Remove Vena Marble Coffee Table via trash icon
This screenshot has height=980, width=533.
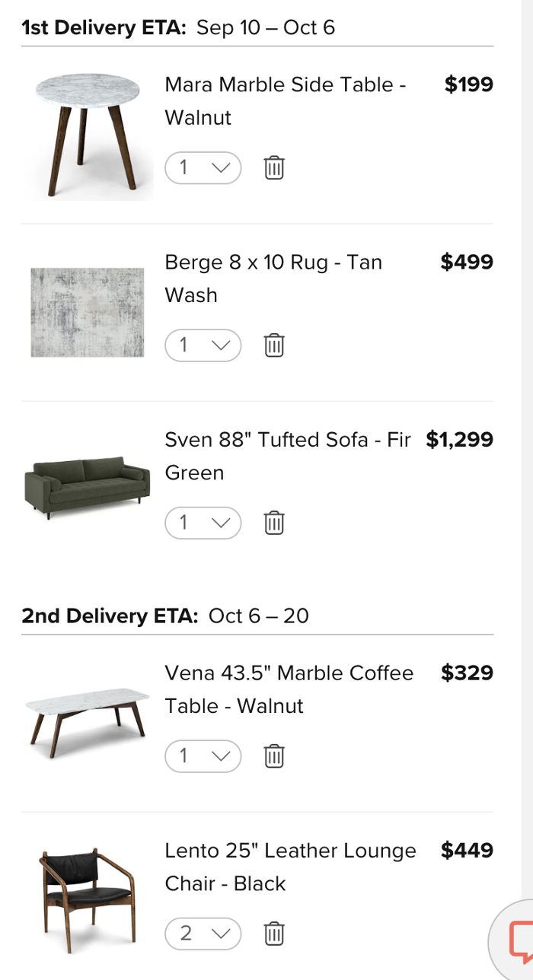click(274, 756)
